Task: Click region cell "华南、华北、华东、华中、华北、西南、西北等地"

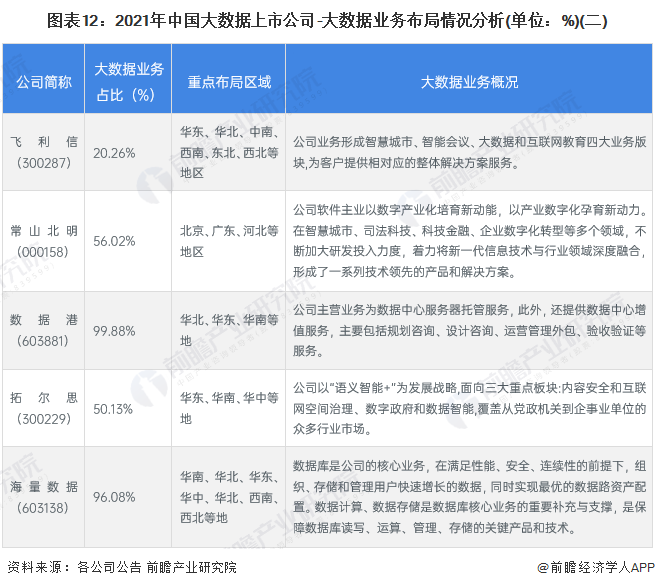Action: pos(229,497)
